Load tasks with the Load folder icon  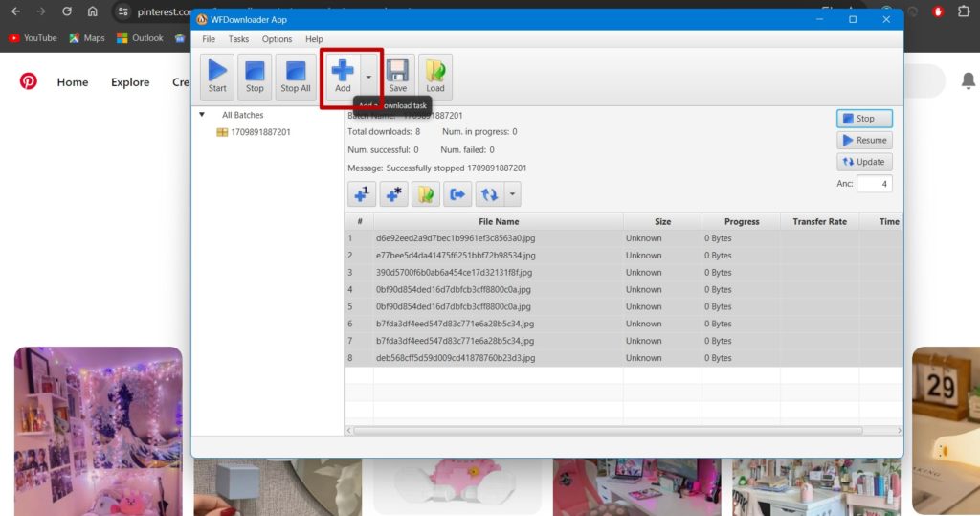[x=435, y=77]
